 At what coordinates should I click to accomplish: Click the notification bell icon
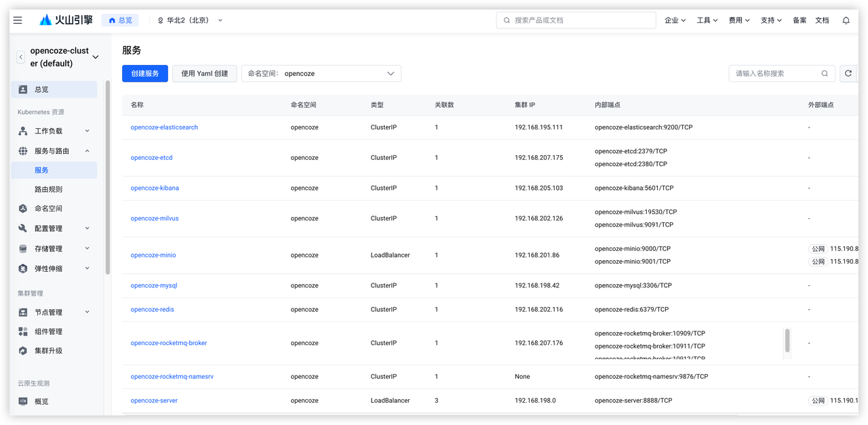tap(846, 20)
